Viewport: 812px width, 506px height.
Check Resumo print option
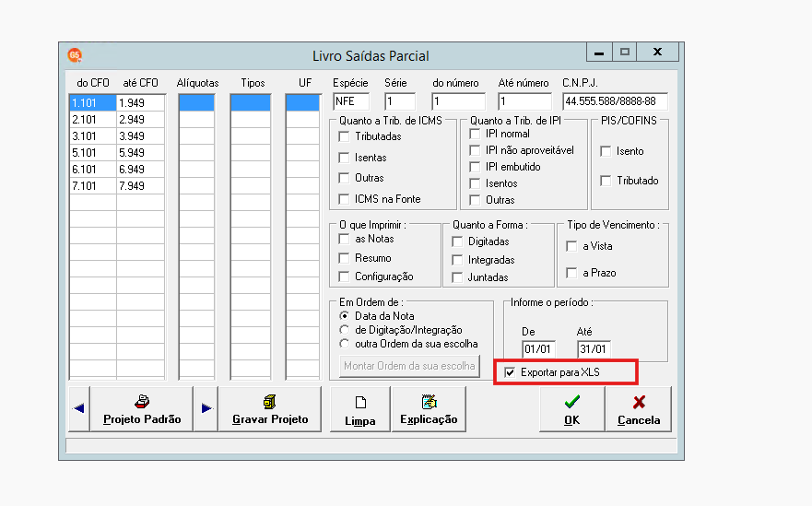click(x=344, y=258)
